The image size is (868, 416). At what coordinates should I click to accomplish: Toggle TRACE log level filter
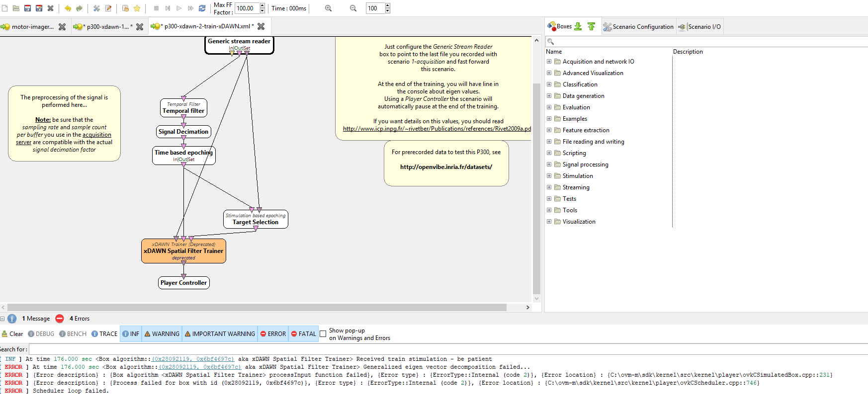(x=104, y=334)
